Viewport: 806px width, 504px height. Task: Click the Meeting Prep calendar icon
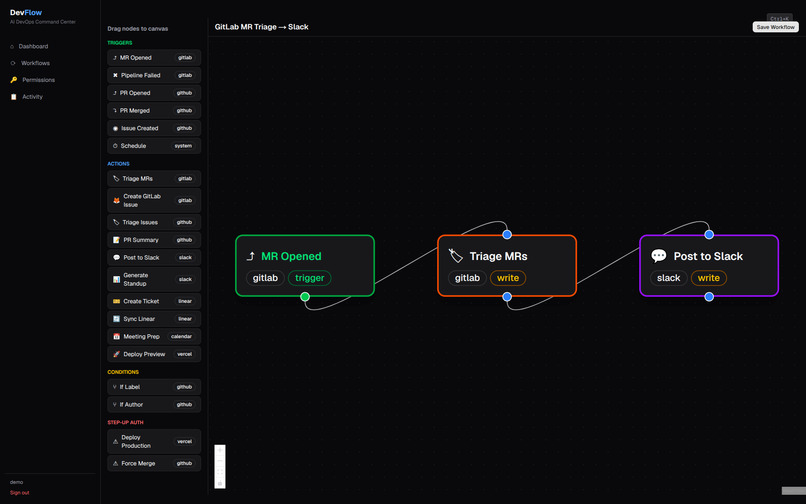tap(116, 336)
